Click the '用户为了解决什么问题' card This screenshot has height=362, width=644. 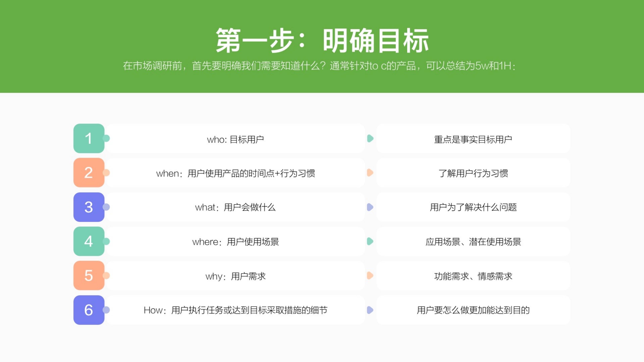tap(473, 207)
